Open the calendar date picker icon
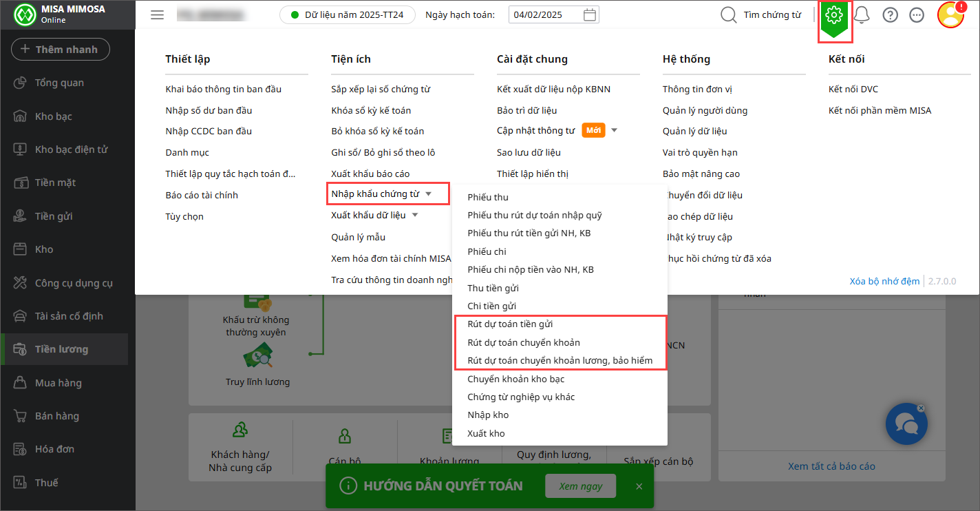Image resolution: width=980 pixels, height=511 pixels. (590, 15)
